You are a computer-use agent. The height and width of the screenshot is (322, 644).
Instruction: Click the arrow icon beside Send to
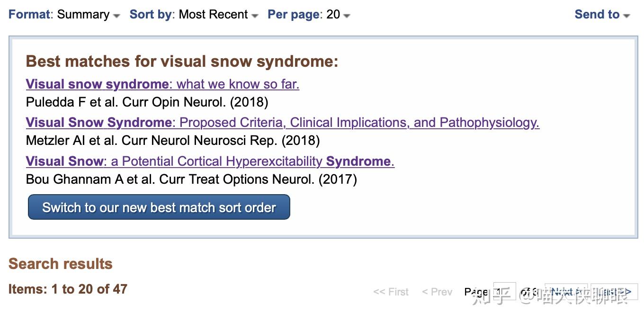click(x=626, y=16)
